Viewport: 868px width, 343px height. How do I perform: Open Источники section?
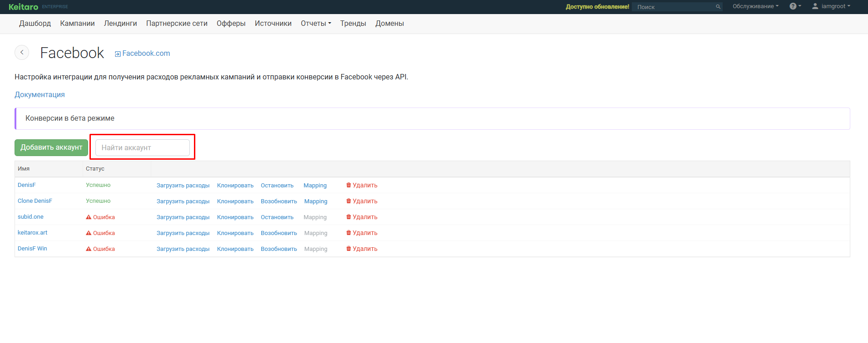(273, 24)
